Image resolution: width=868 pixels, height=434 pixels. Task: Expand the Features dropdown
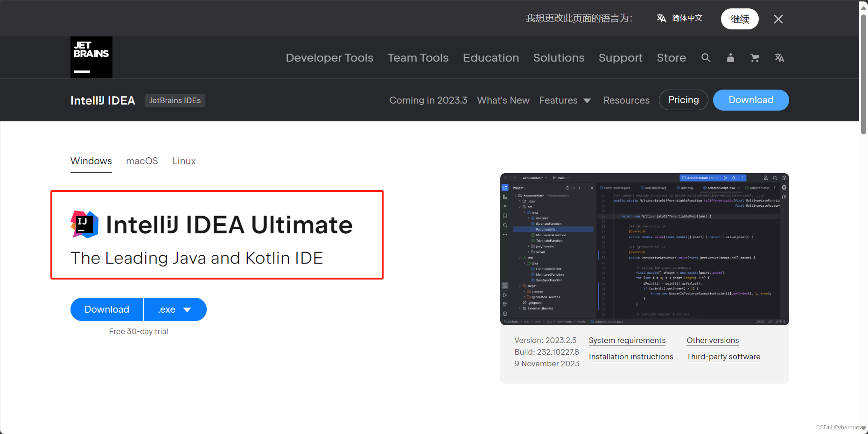point(565,100)
